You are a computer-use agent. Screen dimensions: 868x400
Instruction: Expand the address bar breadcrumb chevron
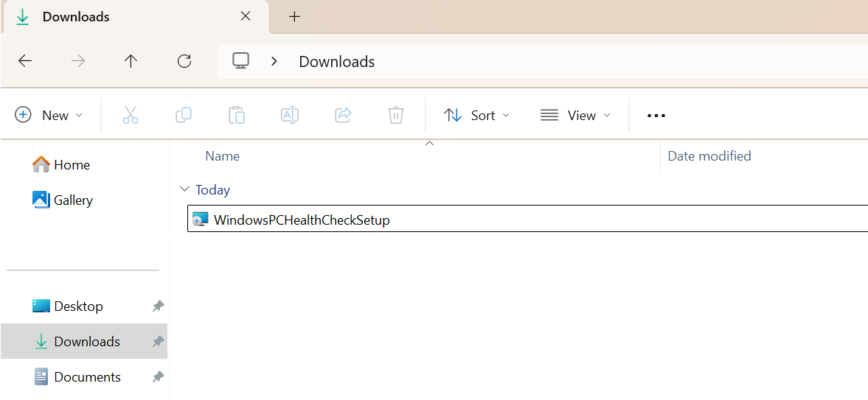(x=274, y=61)
